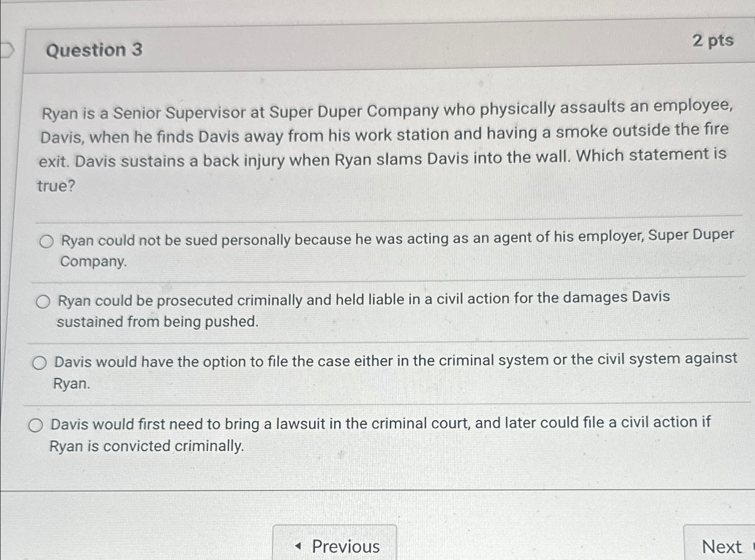Click the sidebar collapse chevron at top left

coord(8,51)
